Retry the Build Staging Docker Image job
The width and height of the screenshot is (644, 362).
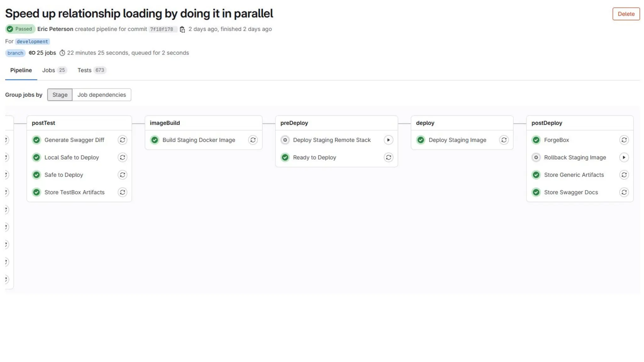click(x=253, y=140)
